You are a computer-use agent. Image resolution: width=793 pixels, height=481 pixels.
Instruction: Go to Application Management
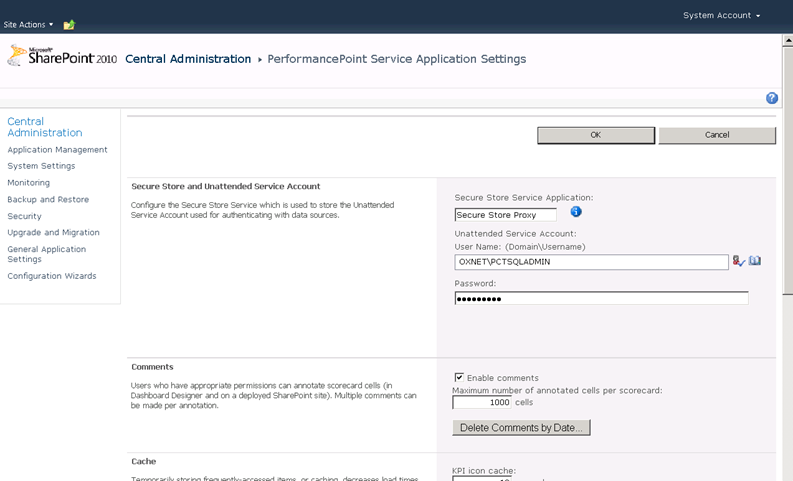(57, 150)
